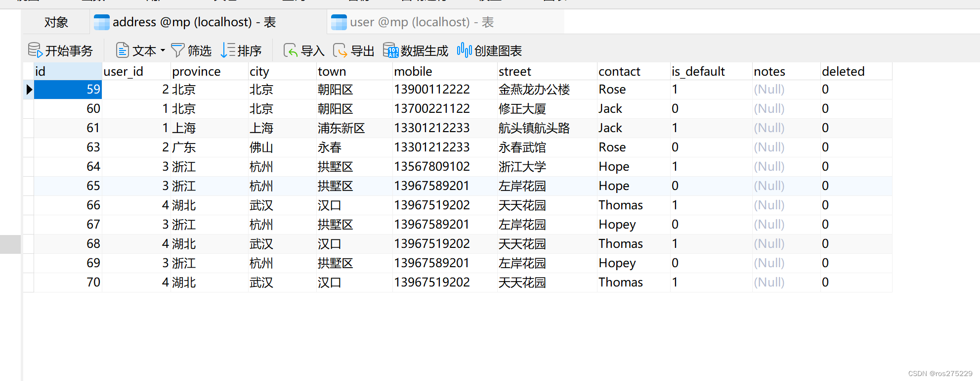
Task: Select contact cell Rose in row 59
Action: (634, 90)
